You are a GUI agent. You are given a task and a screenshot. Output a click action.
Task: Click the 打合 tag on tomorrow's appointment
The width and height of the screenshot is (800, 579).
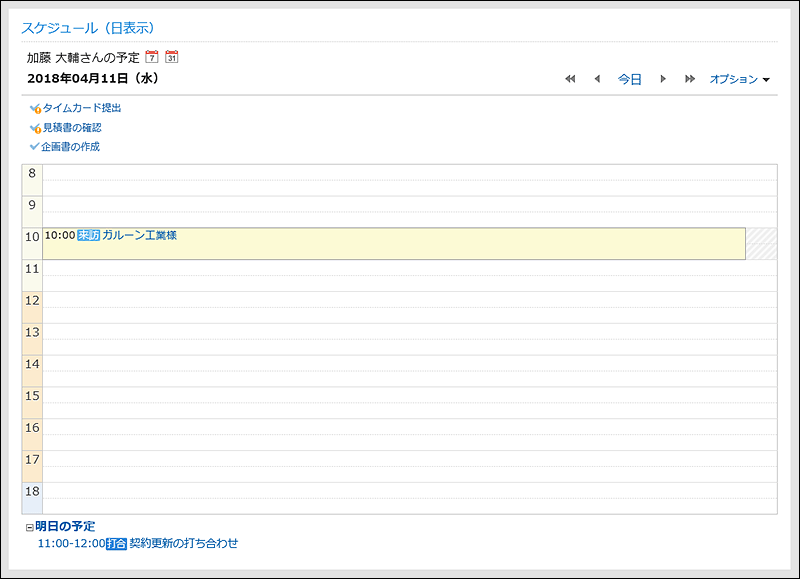116,544
